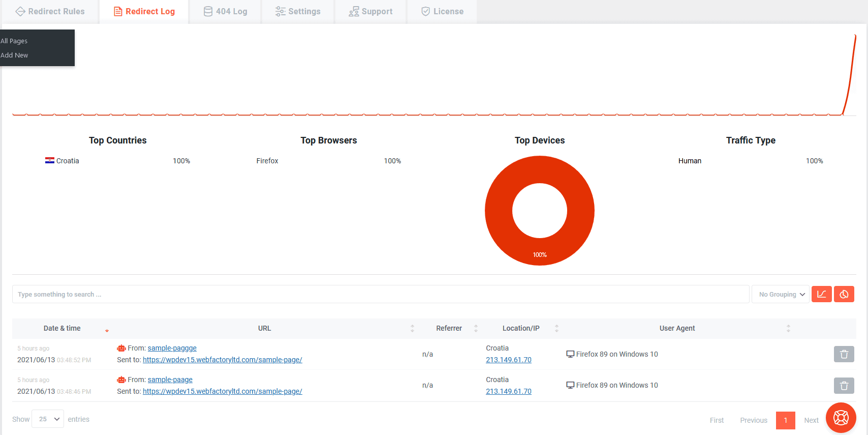The height and width of the screenshot is (435, 868).
Task: Open the floating help lifebuoy button
Action: click(x=841, y=418)
